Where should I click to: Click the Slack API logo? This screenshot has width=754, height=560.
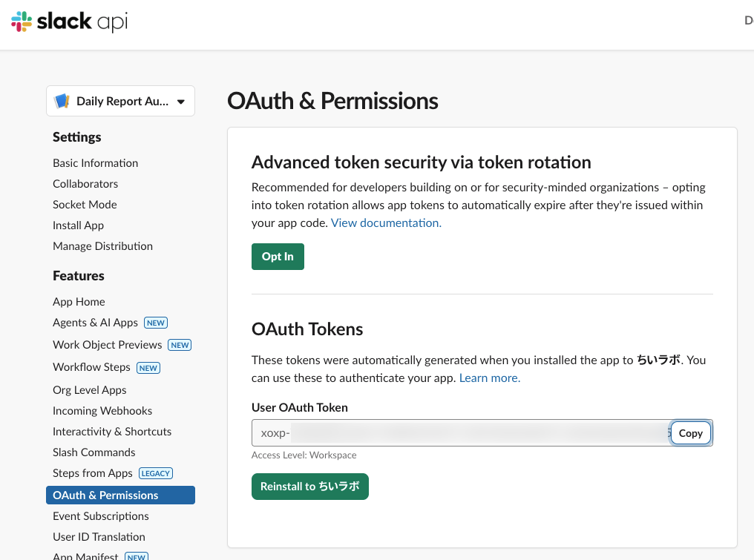pos(70,22)
